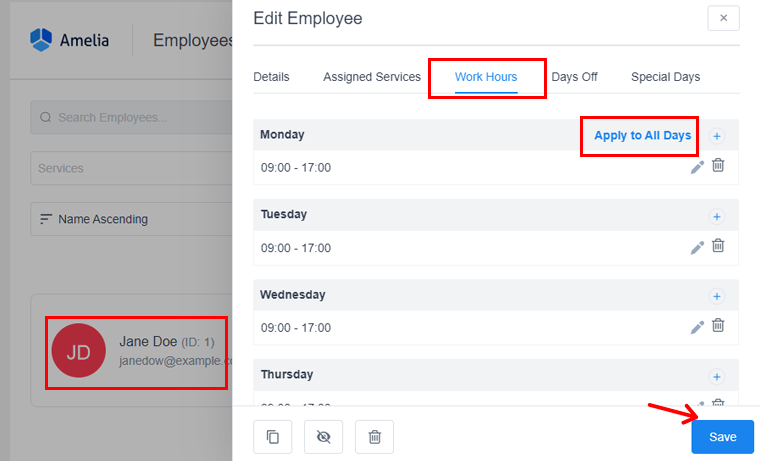Click the search magnifier icon

tap(46, 117)
